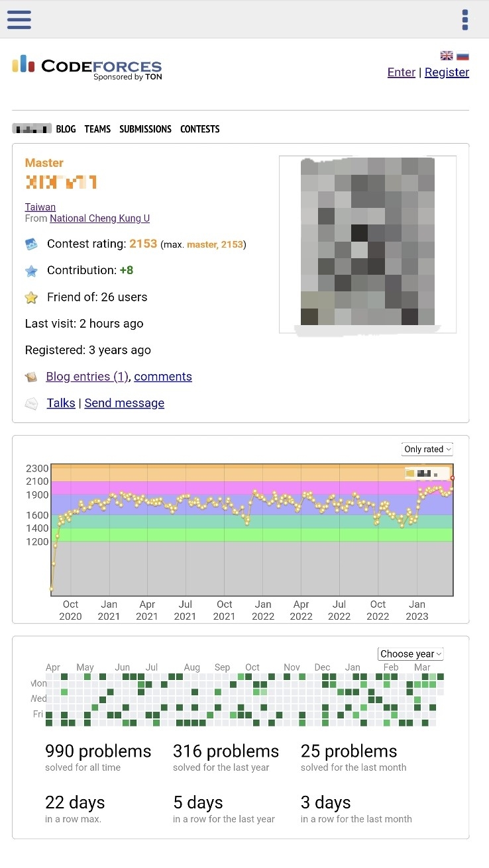The image size is (489, 868).
Task: Click the Send message link
Action: pyautogui.click(x=124, y=403)
